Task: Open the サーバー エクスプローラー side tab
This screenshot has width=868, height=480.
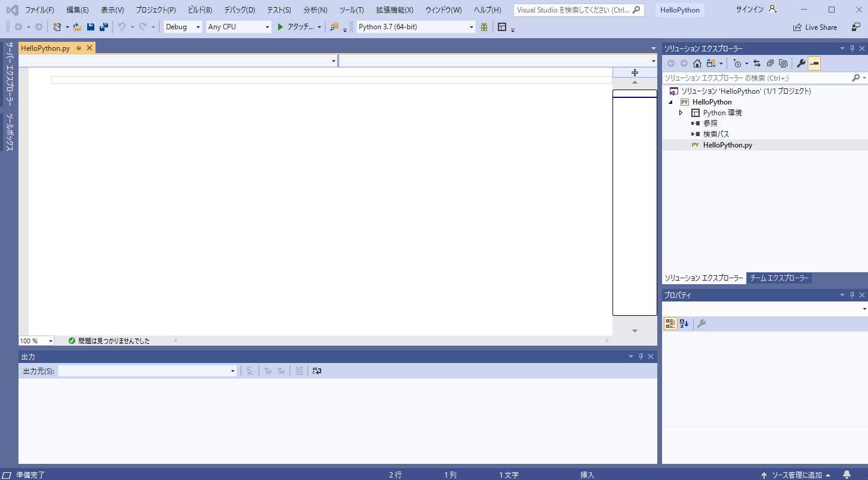Action: pos(10,73)
